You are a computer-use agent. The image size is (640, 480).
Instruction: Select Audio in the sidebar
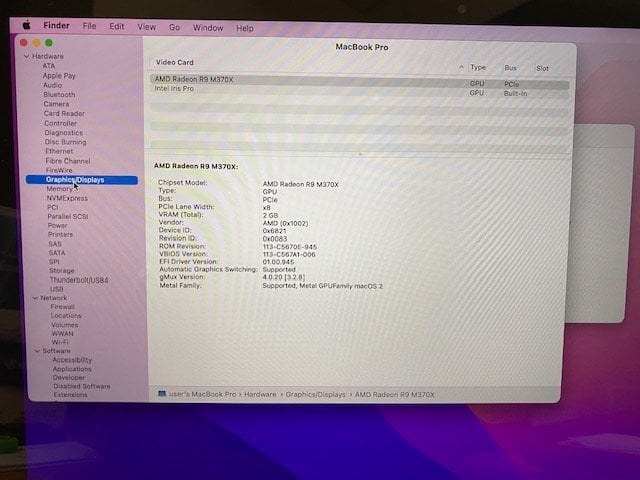click(x=53, y=85)
